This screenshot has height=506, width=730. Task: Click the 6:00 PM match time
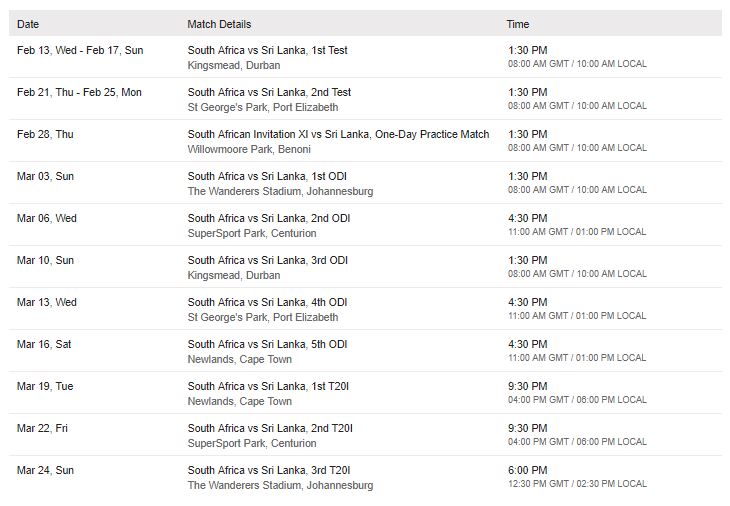527,470
